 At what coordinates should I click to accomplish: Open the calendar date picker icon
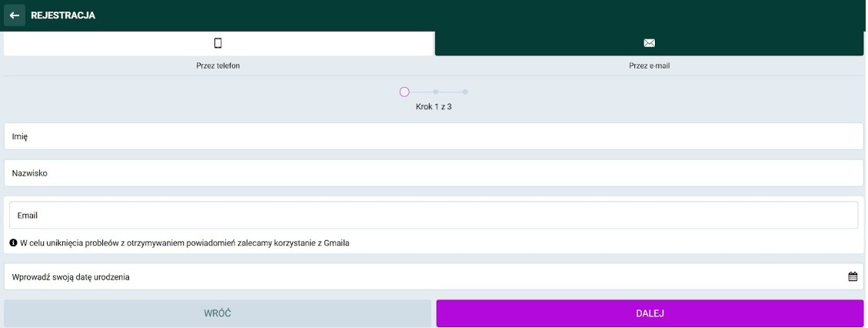(853, 276)
